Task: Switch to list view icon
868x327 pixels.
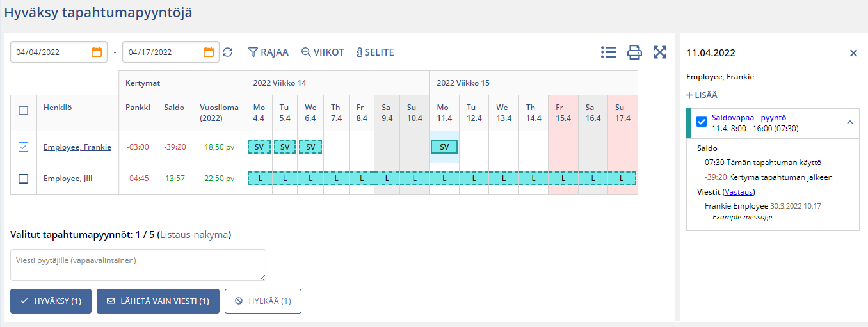Action: tap(608, 52)
